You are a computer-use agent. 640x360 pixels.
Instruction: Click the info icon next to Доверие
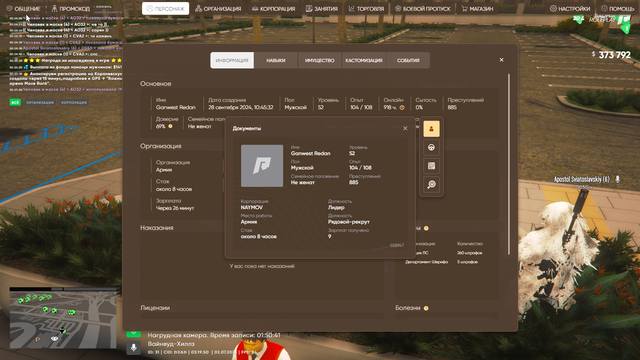click(170, 127)
